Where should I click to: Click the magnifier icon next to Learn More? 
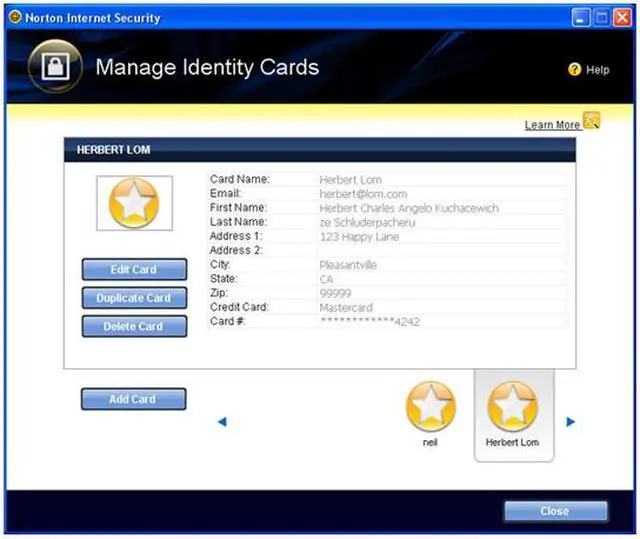click(x=591, y=122)
